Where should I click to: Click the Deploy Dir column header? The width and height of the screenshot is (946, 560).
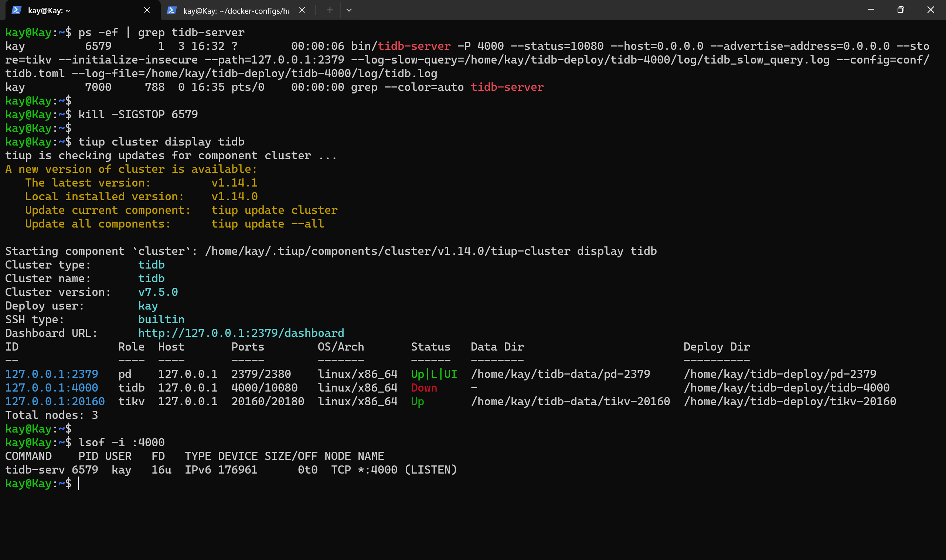pyautogui.click(x=717, y=347)
